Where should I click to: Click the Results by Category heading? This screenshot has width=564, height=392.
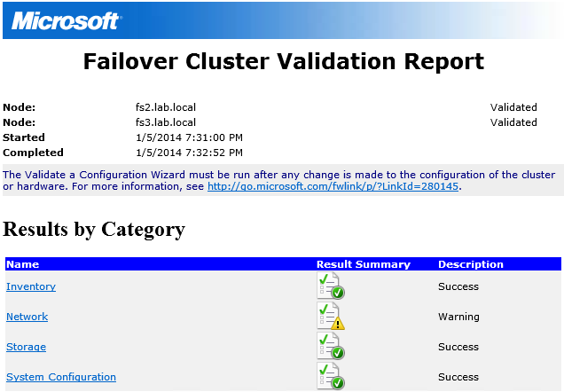[94, 230]
